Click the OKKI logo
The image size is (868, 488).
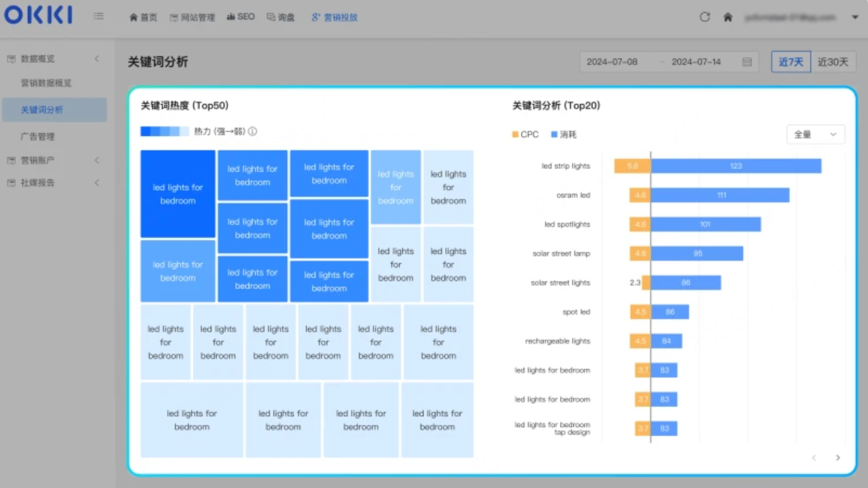[x=38, y=16]
